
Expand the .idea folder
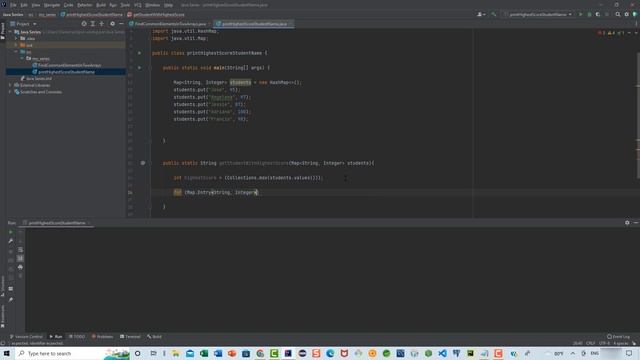tap(16, 38)
